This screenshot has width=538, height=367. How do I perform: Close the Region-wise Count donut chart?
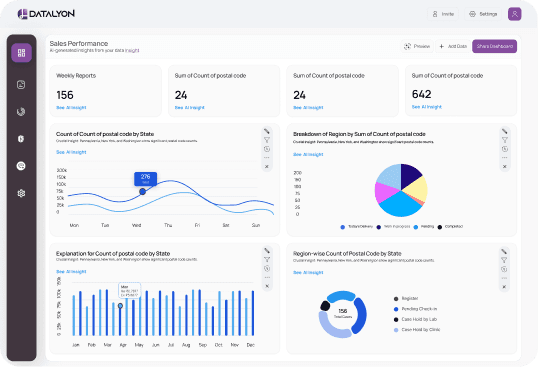click(x=504, y=287)
